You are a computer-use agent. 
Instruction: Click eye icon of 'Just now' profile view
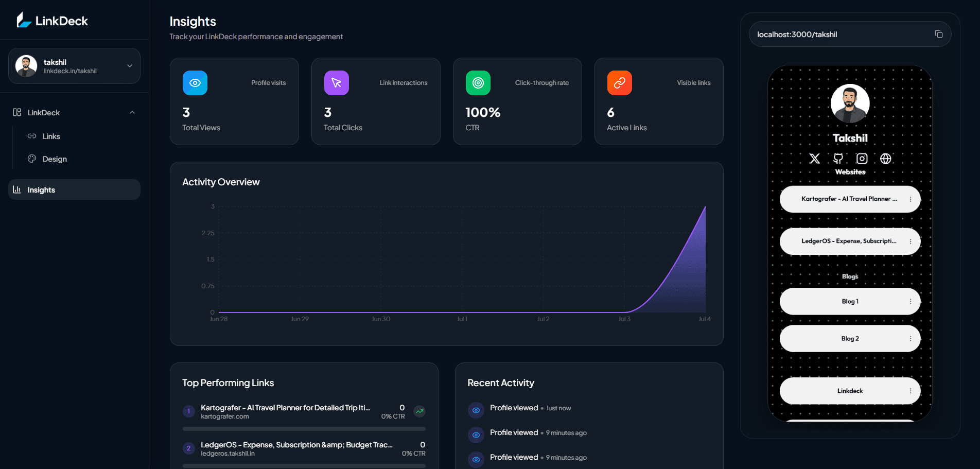pyautogui.click(x=476, y=410)
